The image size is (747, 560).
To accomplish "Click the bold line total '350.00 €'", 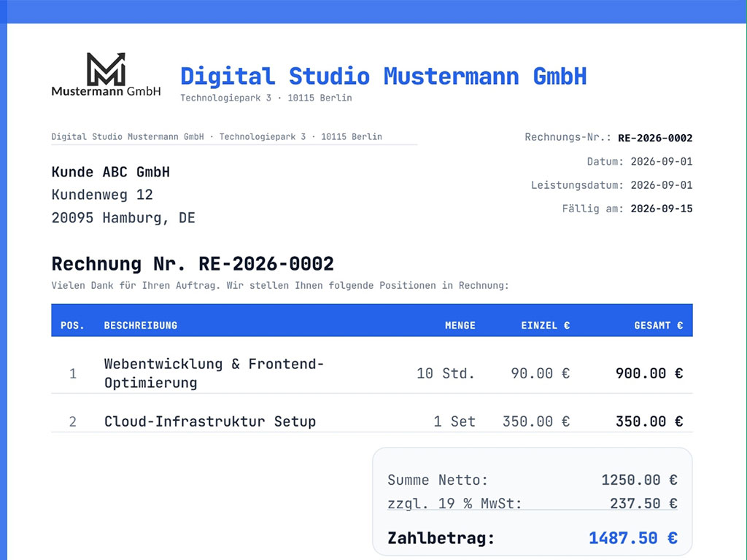I will tap(649, 421).
